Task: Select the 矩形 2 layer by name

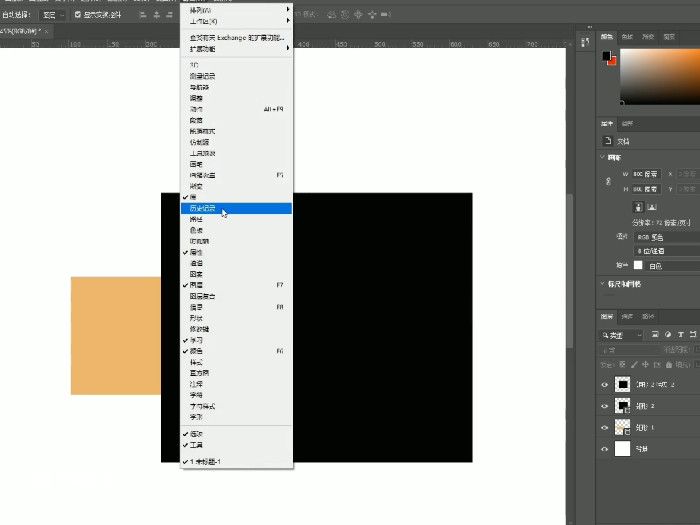Action: click(651, 406)
